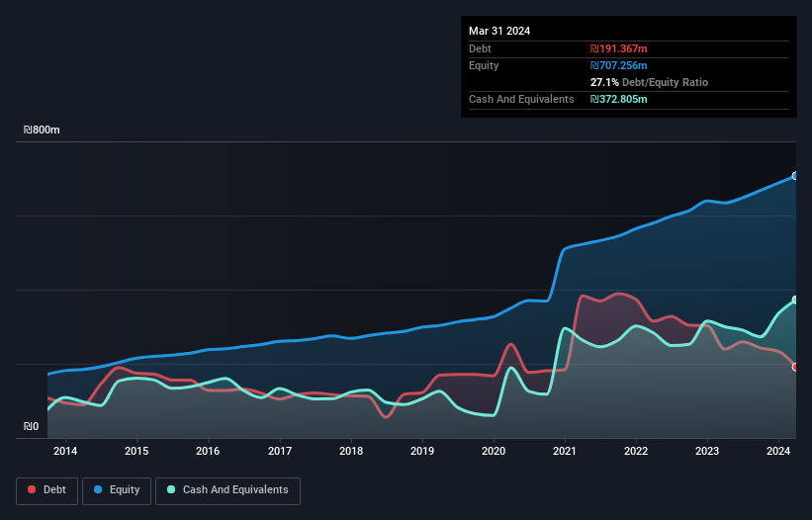Click the ₪800m y-axis label
This screenshot has height=520, width=812.
42,130
